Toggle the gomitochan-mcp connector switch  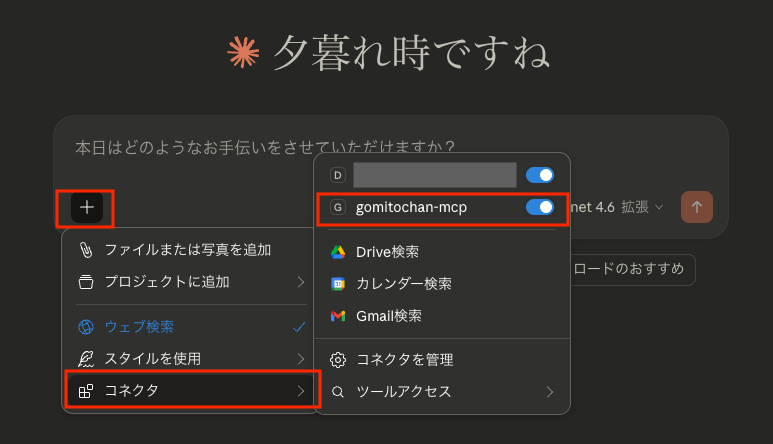point(540,207)
